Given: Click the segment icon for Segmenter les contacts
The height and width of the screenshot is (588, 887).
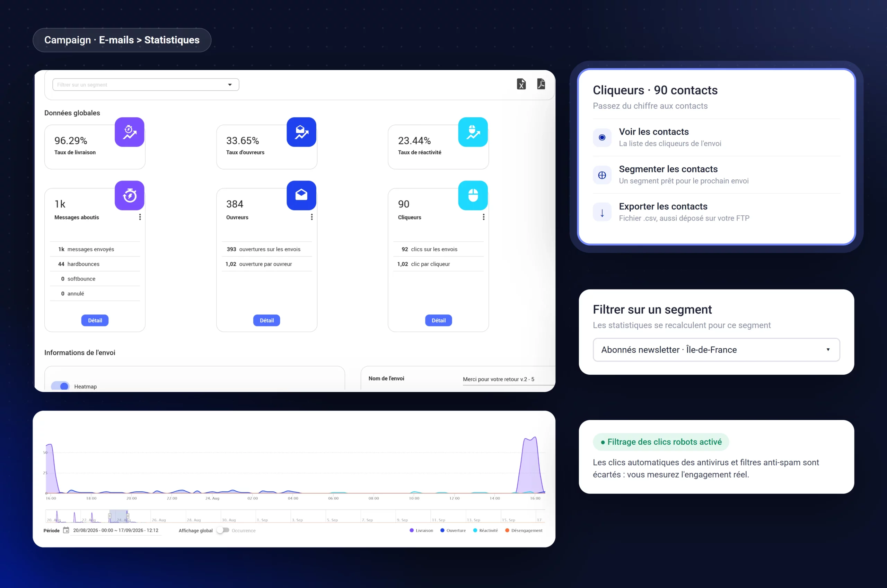Looking at the screenshot, I should pyautogui.click(x=602, y=175).
